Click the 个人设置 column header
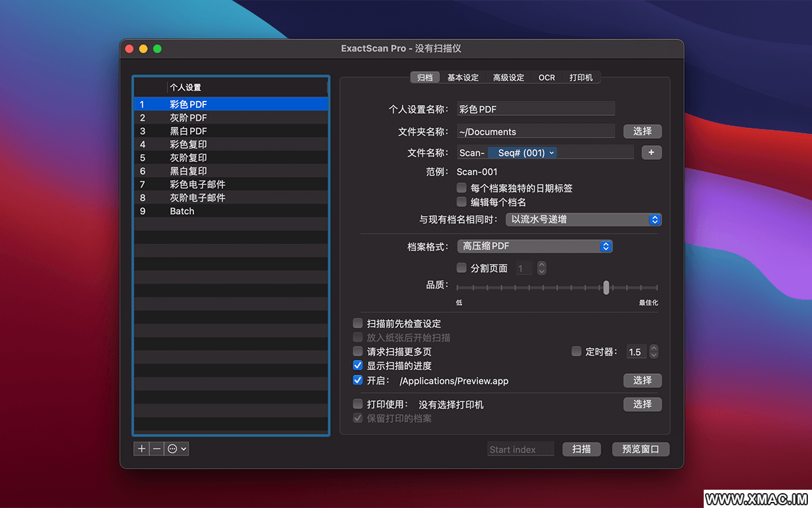812x508 pixels. pyautogui.click(x=247, y=87)
